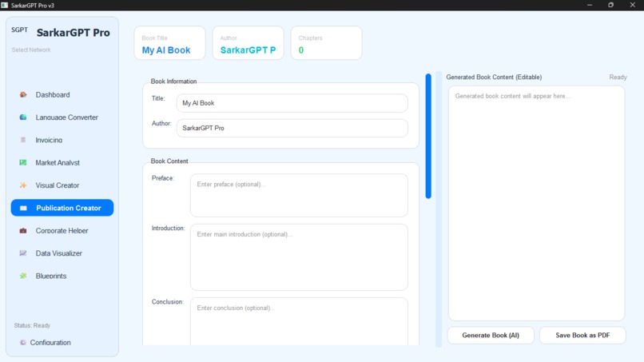This screenshot has width=644, height=362.
Task: Click Generate Book (AI) button
Action: [491, 336]
